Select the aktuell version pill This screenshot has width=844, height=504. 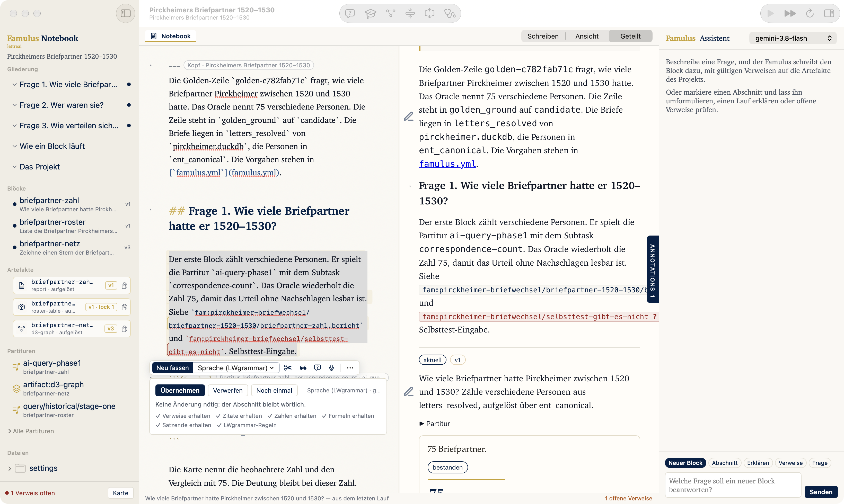pyautogui.click(x=432, y=360)
